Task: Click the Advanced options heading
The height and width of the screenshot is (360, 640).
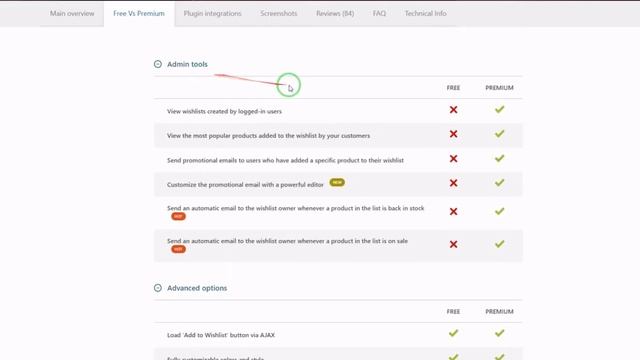Action: coord(197,288)
